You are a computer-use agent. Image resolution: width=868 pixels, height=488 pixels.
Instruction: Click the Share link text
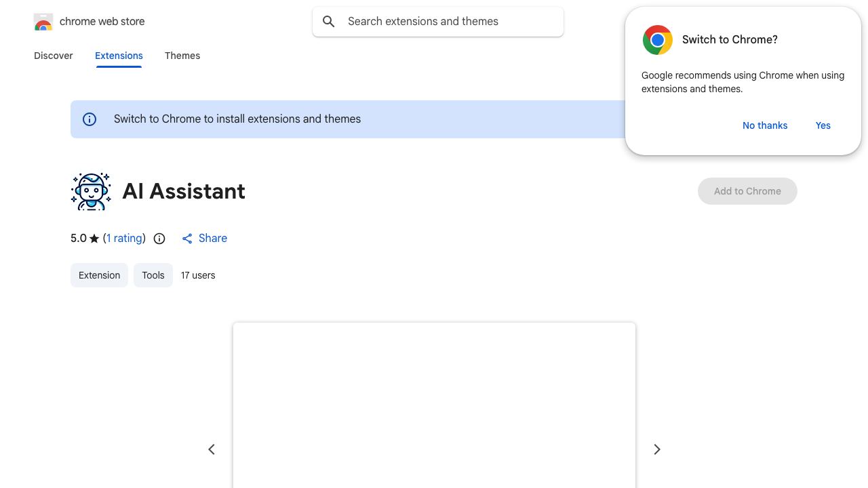pyautogui.click(x=213, y=239)
